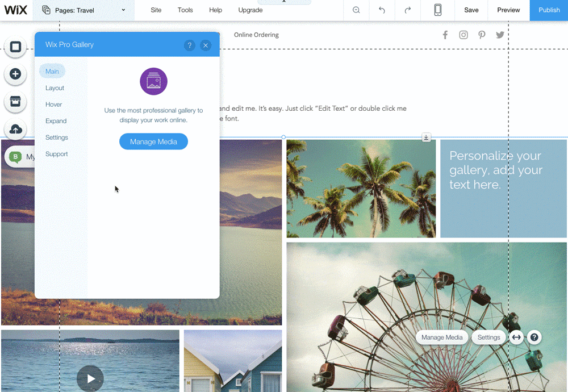This screenshot has width=568, height=392.
Task: Switch to mobile view icon
Action: [x=437, y=10]
